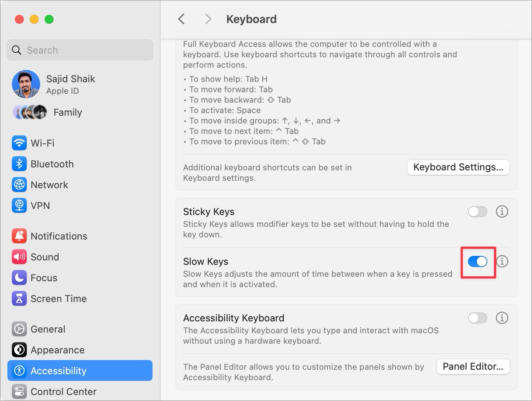Turn off the Slow Keys switch
The width and height of the screenshot is (532, 401).
[x=478, y=262]
